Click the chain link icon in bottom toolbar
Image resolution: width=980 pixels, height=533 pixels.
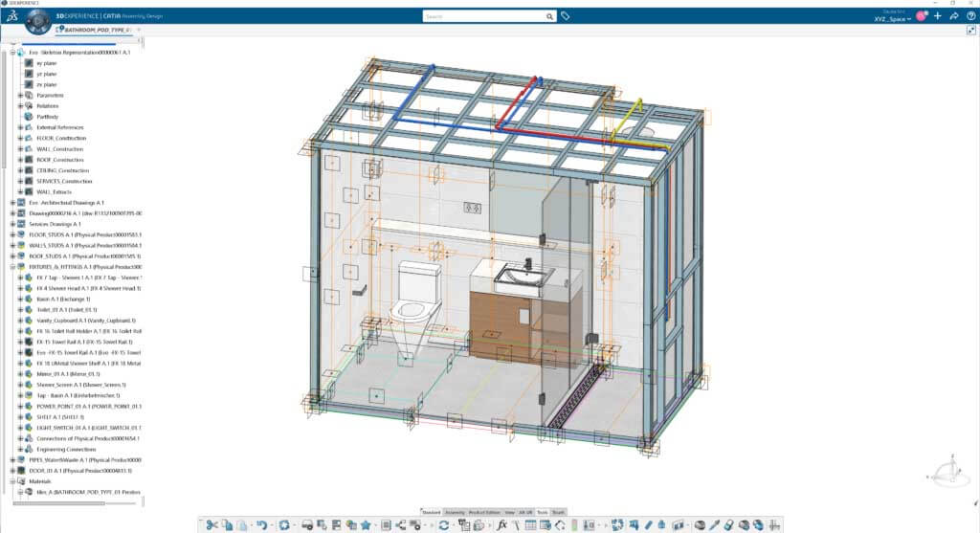pos(728,525)
